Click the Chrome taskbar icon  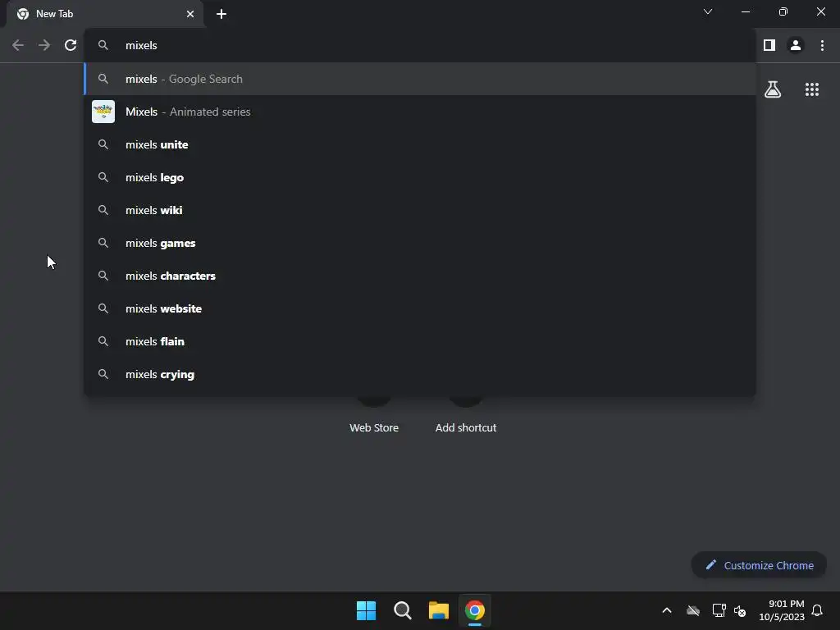coord(475,610)
